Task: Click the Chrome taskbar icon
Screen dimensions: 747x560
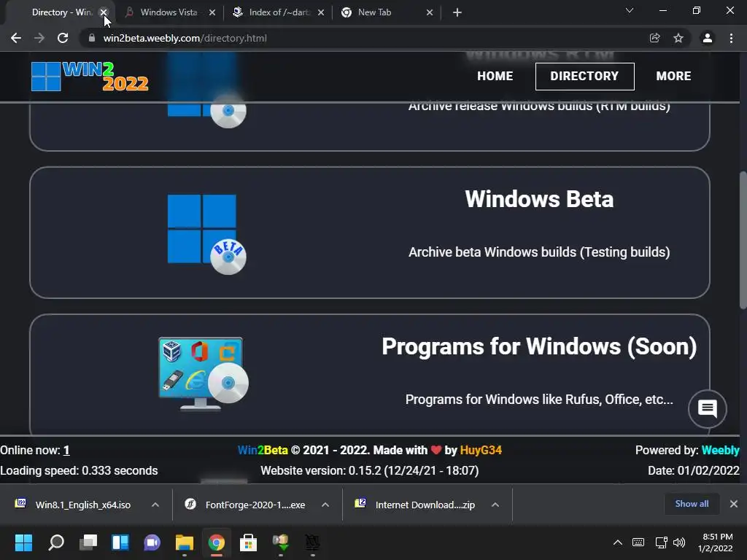Action: pyautogui.click(x=216, y=542)
